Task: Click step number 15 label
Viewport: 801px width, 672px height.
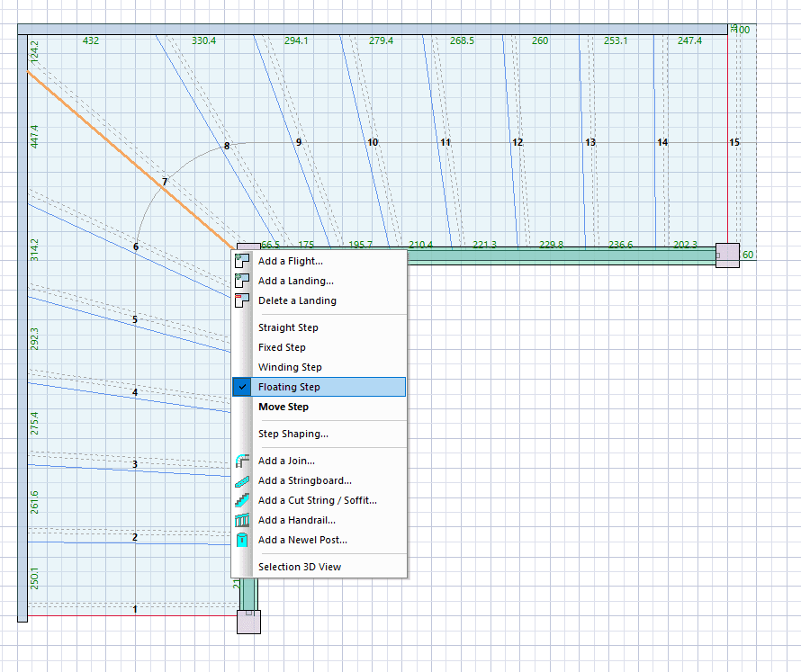Action: pyautogui.click(x=734, y=142)
